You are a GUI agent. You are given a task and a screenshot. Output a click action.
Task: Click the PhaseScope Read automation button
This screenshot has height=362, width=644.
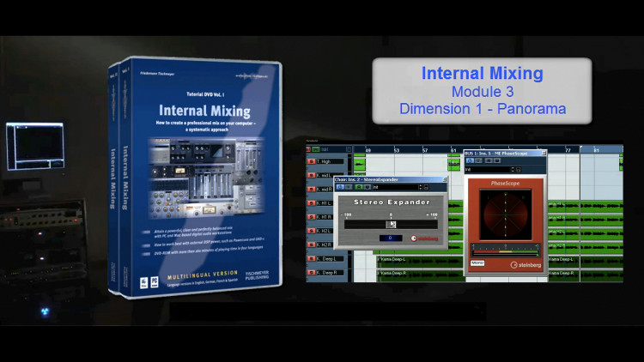489,161
